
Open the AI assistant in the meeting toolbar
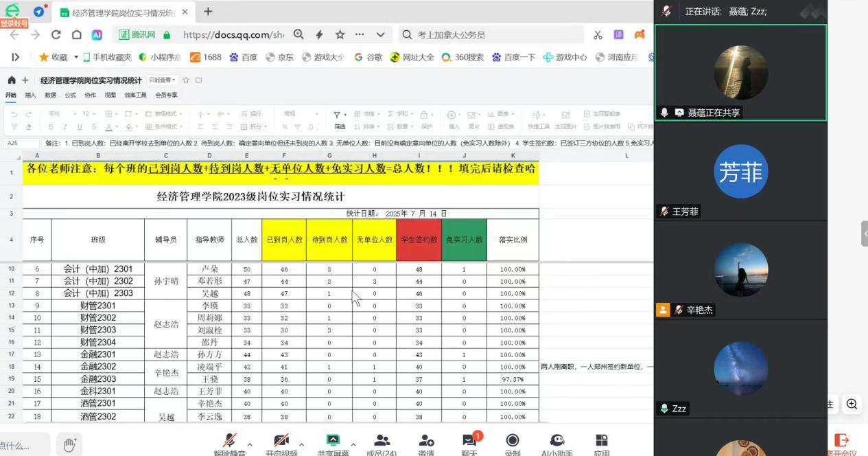[x=557, y=442]
